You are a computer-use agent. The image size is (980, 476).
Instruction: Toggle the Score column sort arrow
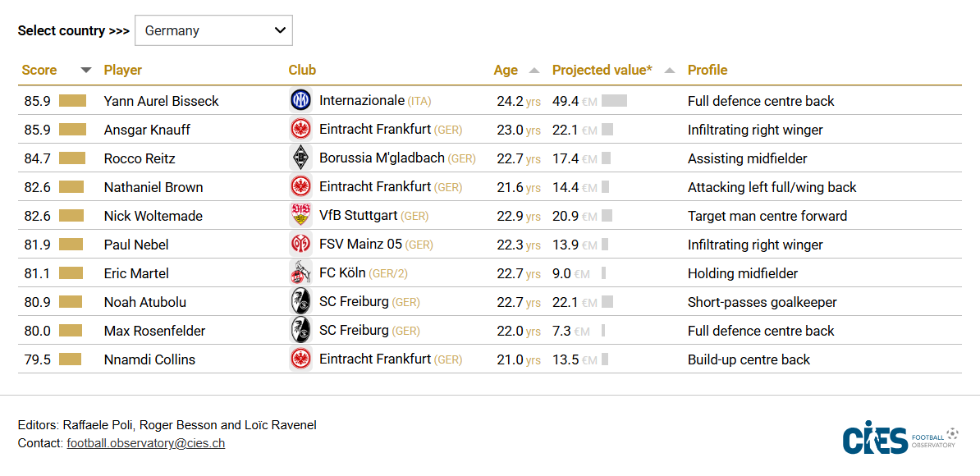point(86,70)
